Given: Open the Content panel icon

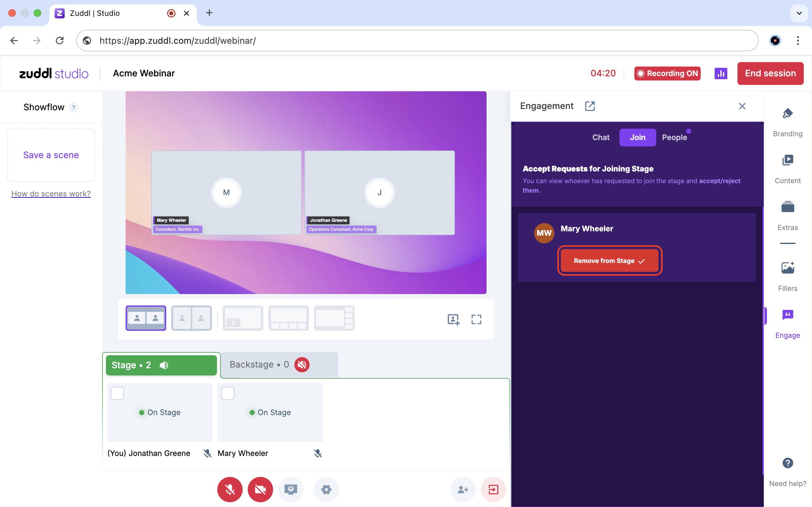Looking at the screenshot, I should click(x=787, y=160).
